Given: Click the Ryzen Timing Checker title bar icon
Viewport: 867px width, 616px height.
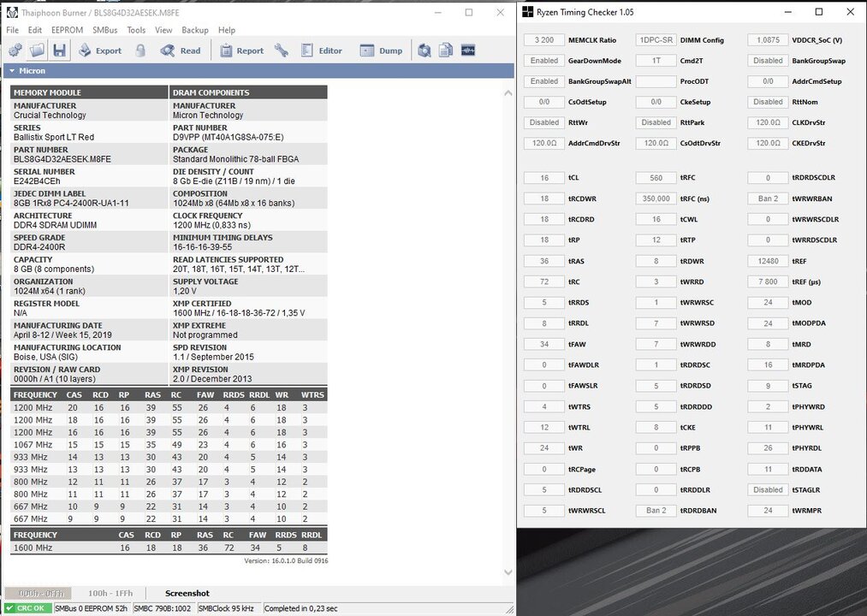Looking at the screenshot, I should pos(528,12).
